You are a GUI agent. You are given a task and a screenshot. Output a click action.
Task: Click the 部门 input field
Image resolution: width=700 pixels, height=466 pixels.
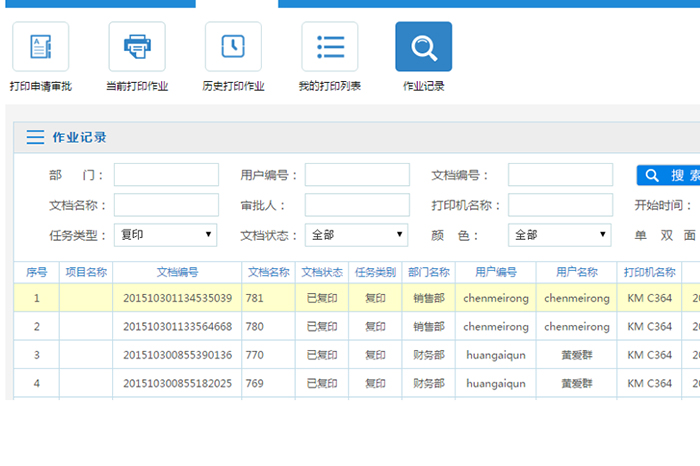pos(166,175)
